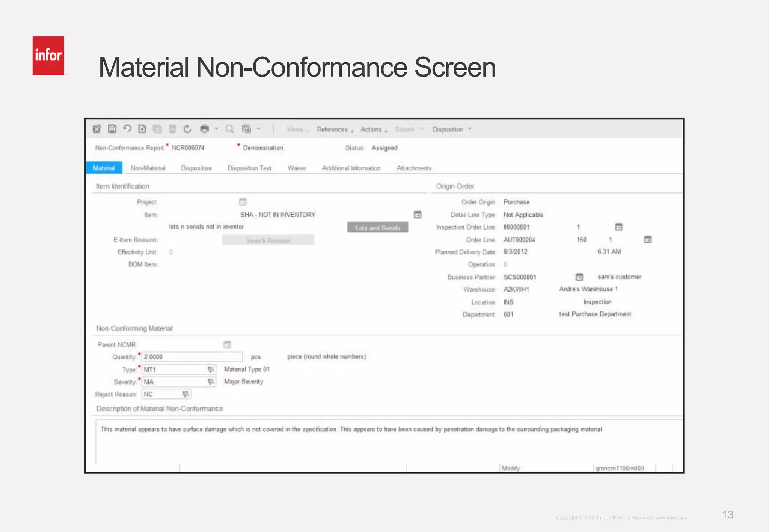The height and width of the screenshot is (532, 769).
Task: Switch to the Non-Material tab
Action: pyautogui.click(x=148, y=168)
